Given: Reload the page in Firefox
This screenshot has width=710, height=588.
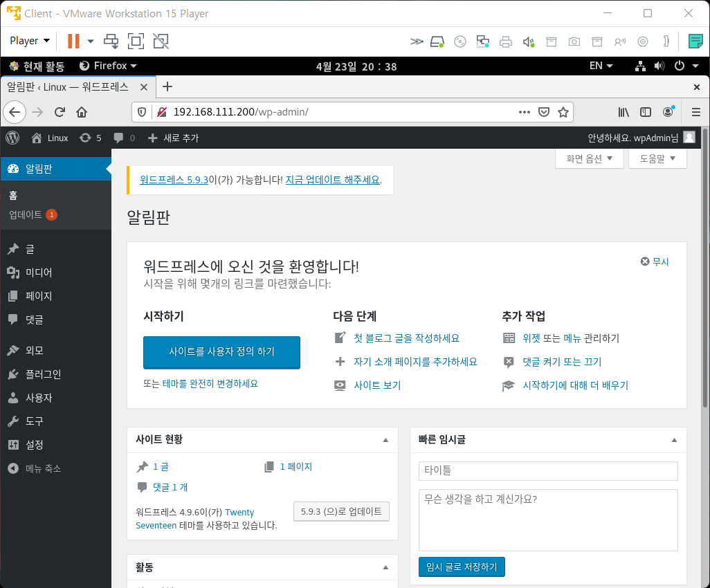Looking at the screenshot, I should [60, 112].
